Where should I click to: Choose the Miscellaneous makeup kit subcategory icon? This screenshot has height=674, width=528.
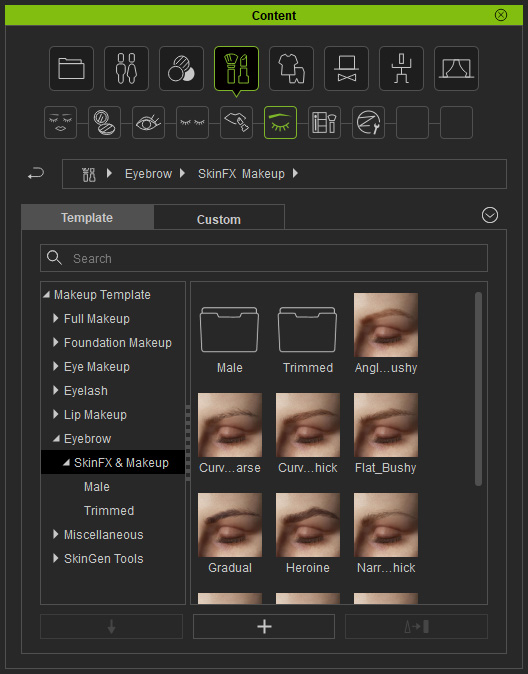325,123
